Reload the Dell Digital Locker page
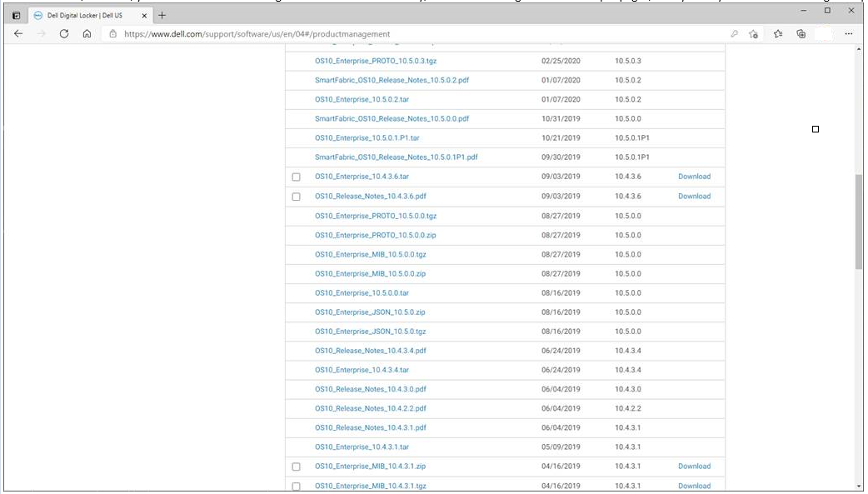This screenshot has height=494, width=868. 64,34
